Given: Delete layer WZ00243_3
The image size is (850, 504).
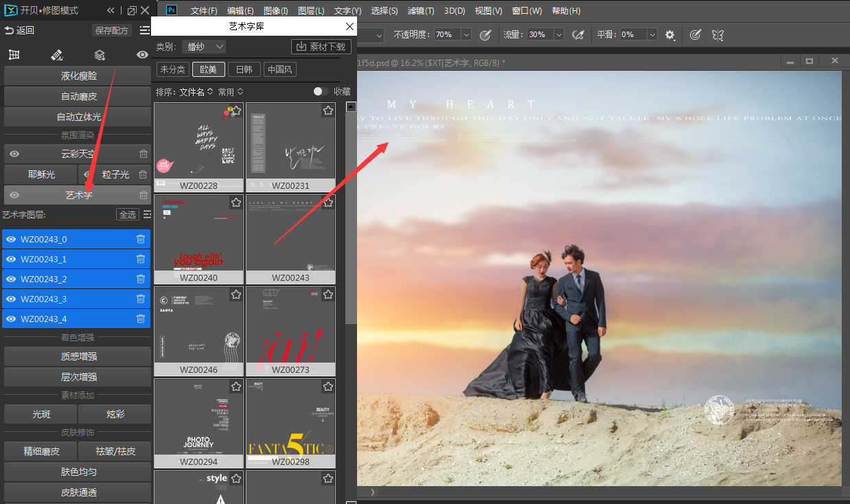Looking at the screenshot, I should tap(140, 299).
